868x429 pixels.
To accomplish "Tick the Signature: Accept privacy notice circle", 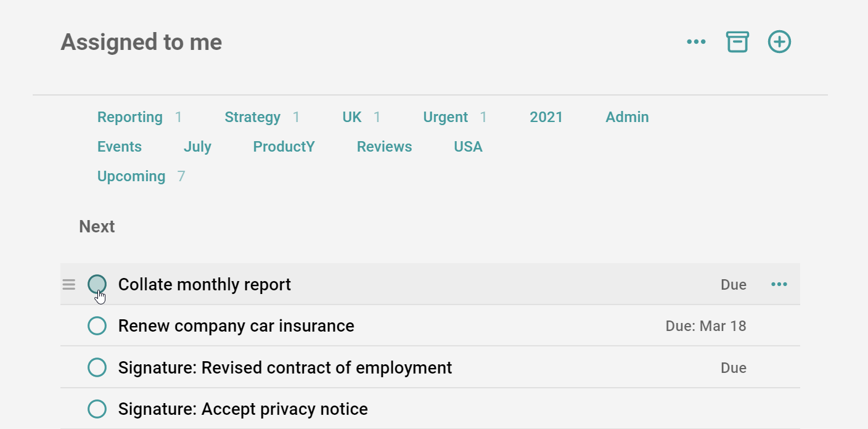I will tap(97, 409).
